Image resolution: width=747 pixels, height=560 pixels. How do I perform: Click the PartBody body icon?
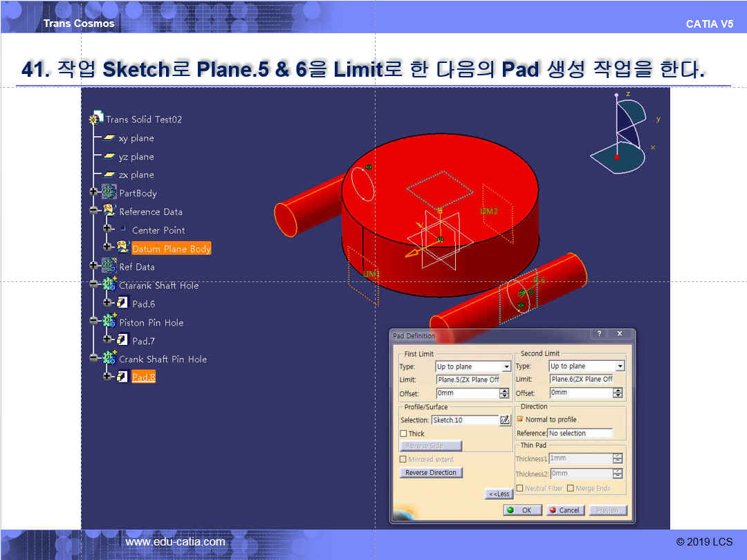coord(109,193)
